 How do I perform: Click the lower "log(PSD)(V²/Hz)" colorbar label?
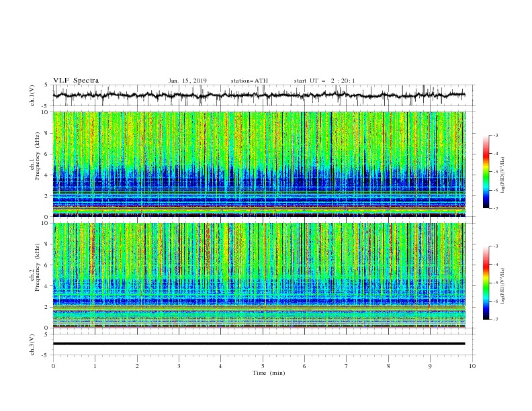click(503, 286)
